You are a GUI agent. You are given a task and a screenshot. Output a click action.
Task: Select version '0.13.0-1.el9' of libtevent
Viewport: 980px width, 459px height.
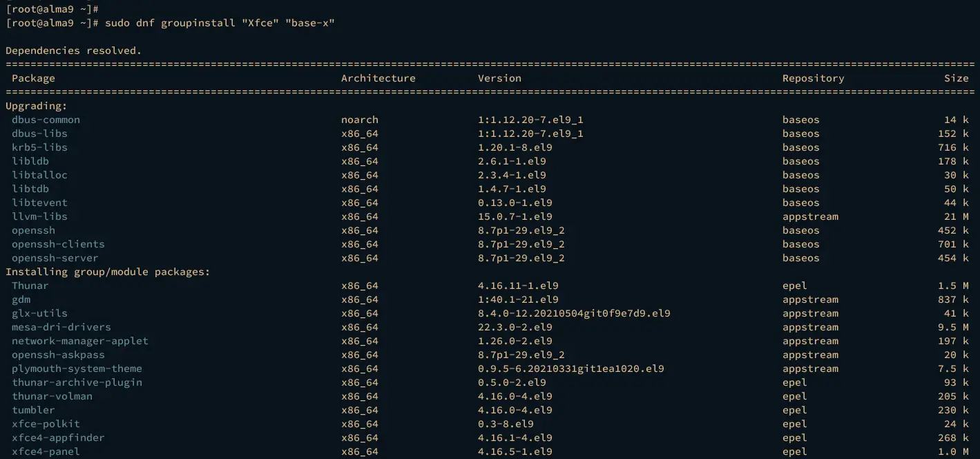coord(515,203)
